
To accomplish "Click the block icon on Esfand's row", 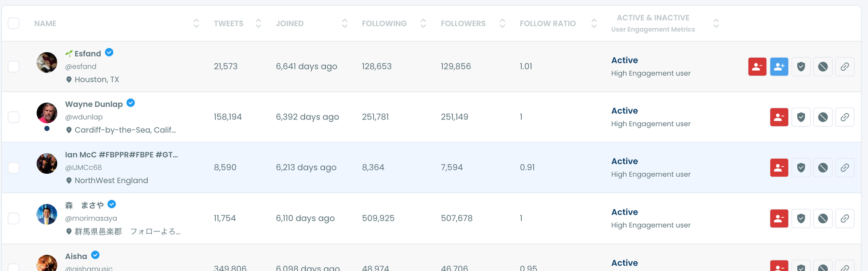I will tap(823, 66).
